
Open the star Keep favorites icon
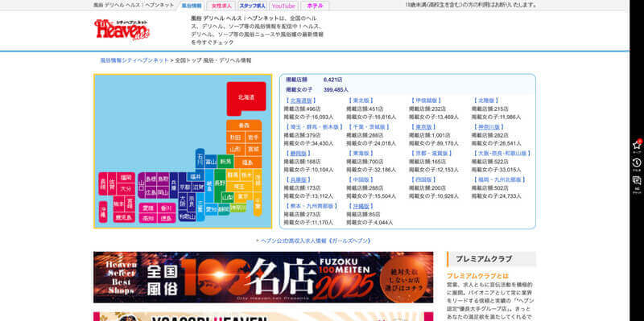tap(637, 146)
